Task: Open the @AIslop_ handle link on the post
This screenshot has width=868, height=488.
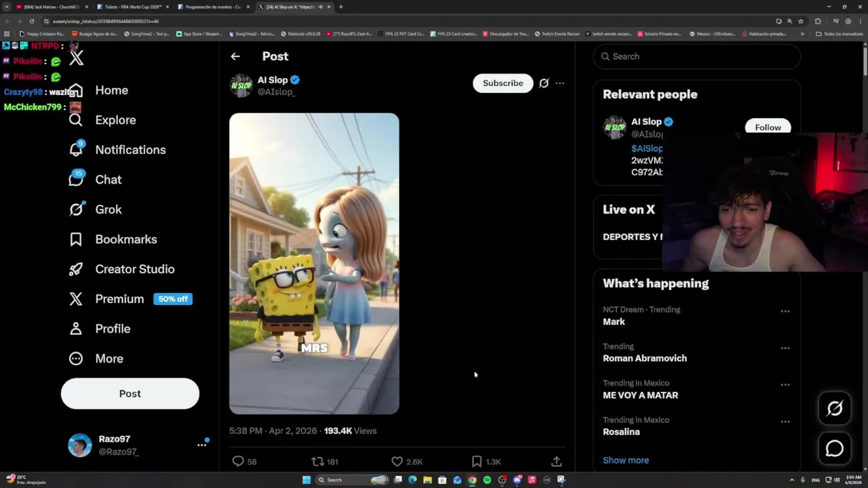Action: click(x=276, y=91)
